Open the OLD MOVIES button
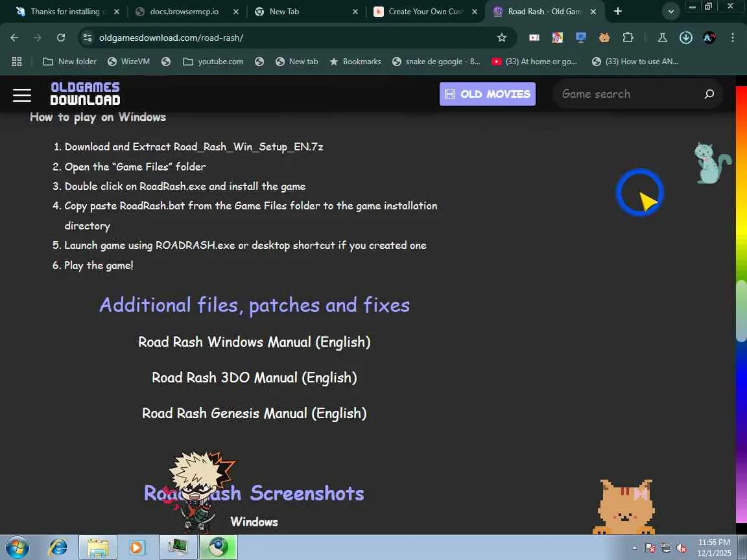This screenshot has width=747, height=560. pos(488,94)
